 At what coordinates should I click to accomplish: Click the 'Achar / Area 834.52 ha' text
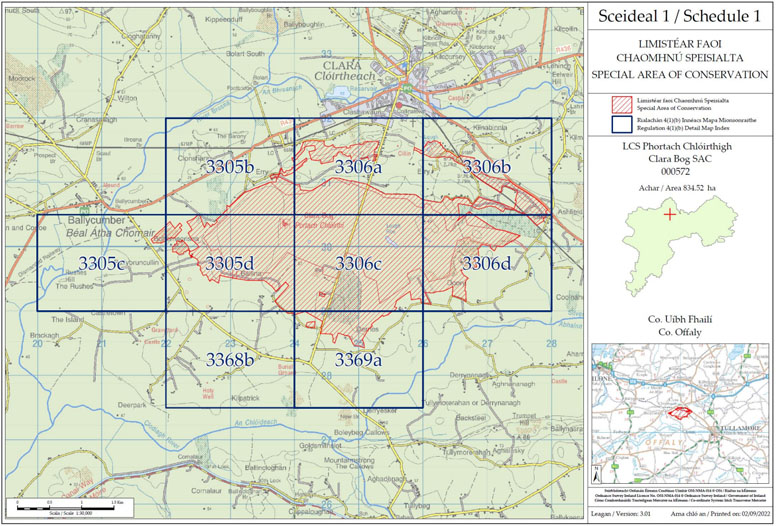point(677,188)
